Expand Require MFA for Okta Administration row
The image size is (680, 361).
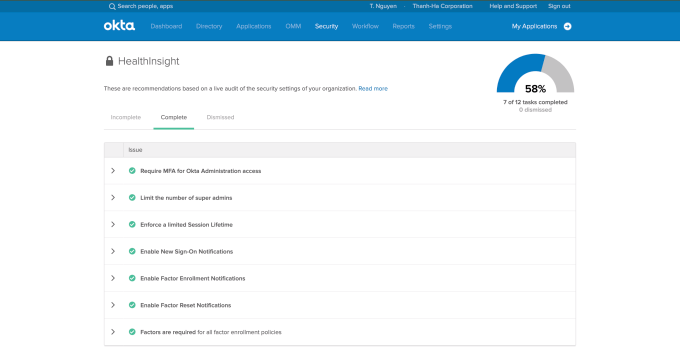tap(113, 171)
